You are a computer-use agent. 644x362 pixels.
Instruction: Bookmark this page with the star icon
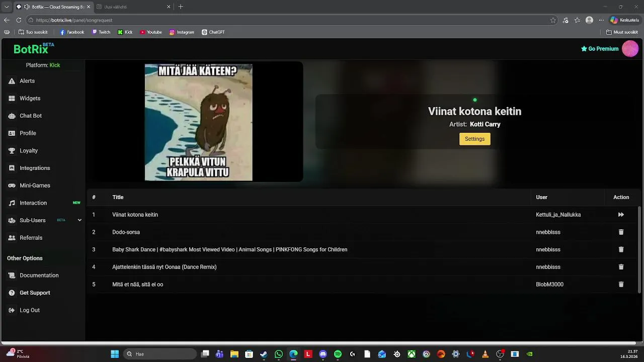tap(553, 20)
